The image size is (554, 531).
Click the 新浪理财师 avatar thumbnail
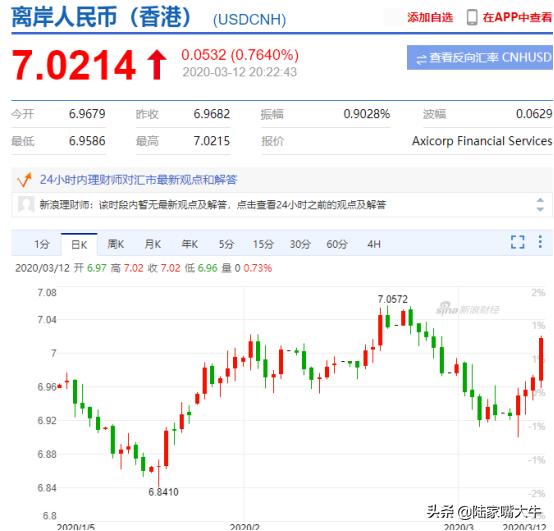pyautogui.click(x=26, y=204)
